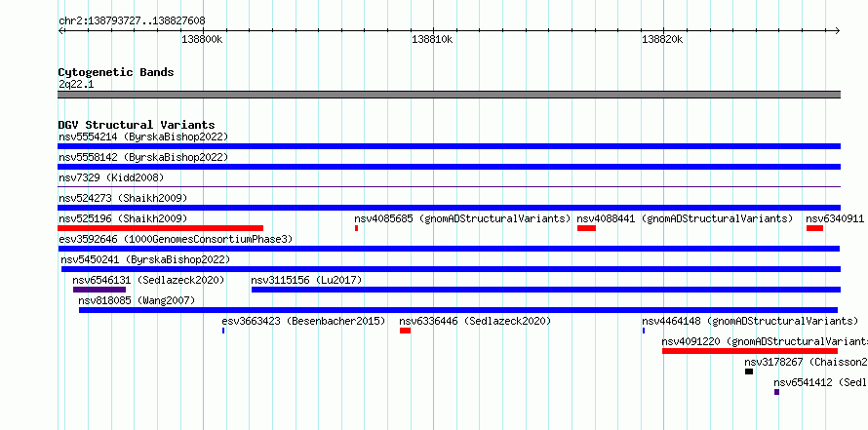The width and height of the screenshot is (868, 430).
Task: Click the 2q22.1 band label
Action: coord(76,85)
